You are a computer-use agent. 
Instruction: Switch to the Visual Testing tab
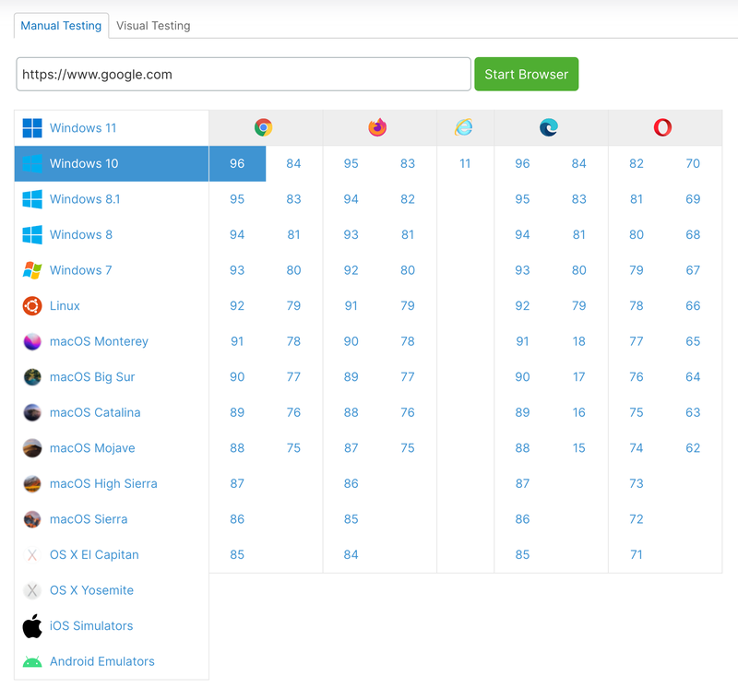pos(153,26)
